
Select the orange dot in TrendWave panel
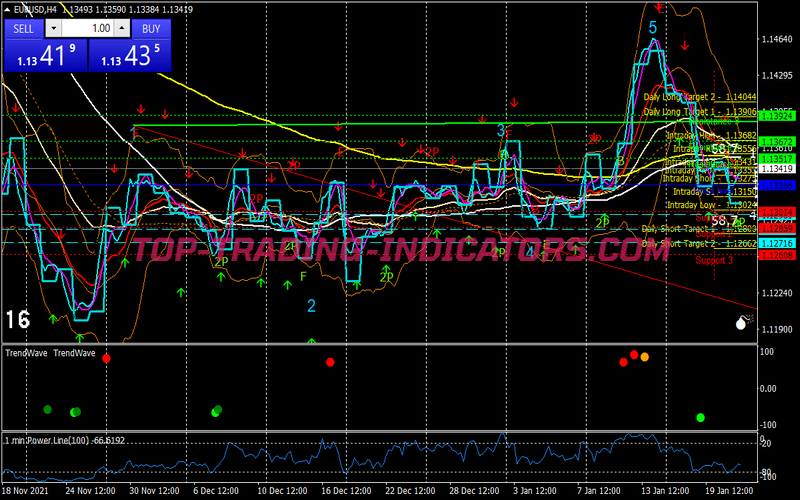coord(644,357)
